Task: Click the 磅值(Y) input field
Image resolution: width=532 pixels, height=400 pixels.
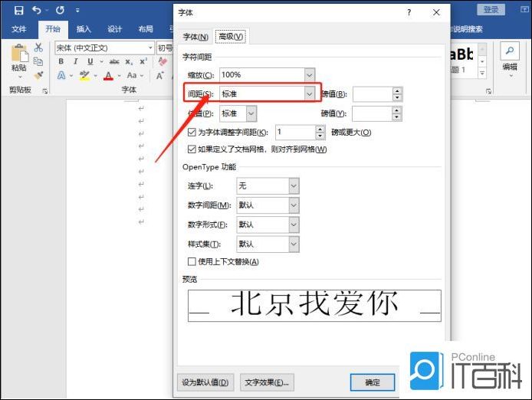Action: [373, 113]
